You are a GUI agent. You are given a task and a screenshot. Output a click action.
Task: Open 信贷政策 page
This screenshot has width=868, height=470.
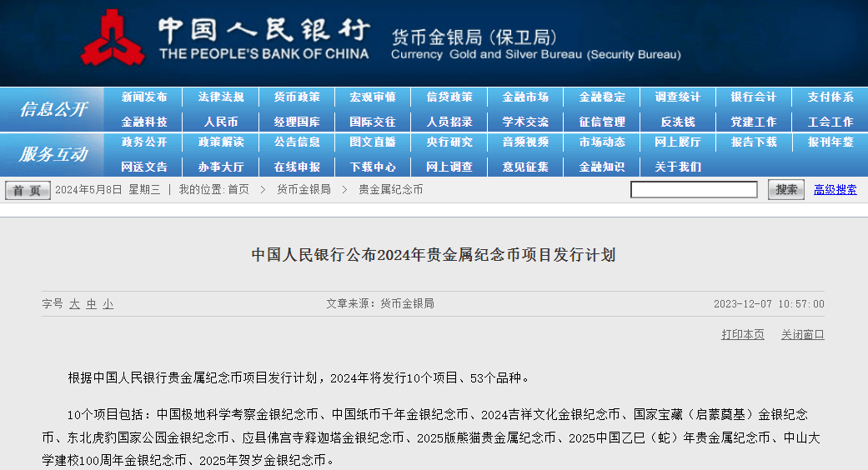(449, 97)
